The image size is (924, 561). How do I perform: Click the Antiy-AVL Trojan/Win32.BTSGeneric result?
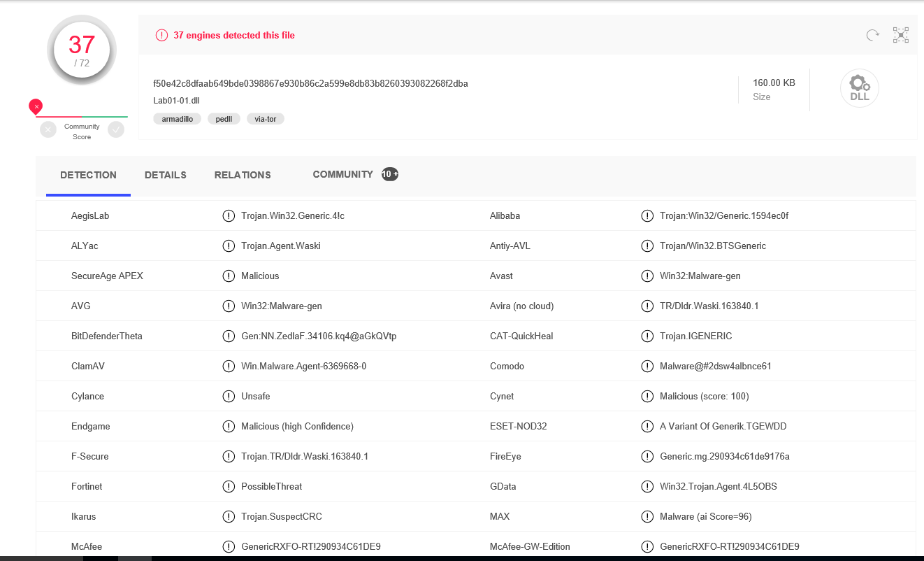713,246
